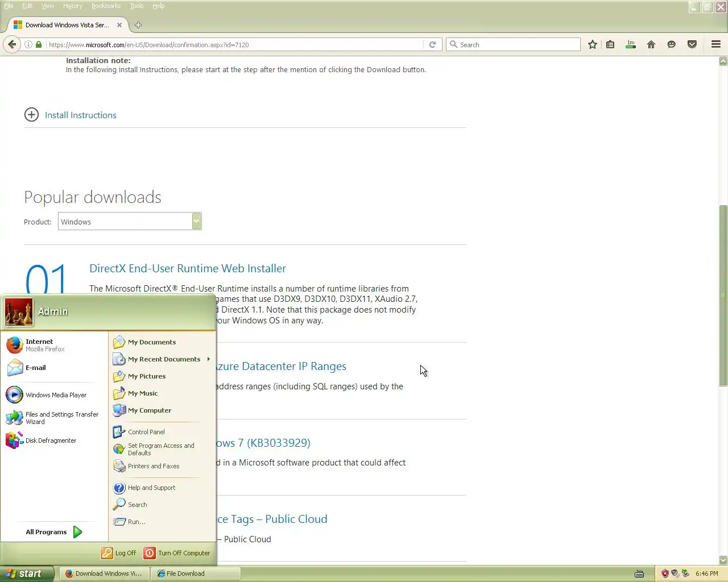Go to Firefox home page
Viewport: 728px width, 582px height.
click(651, 44)
